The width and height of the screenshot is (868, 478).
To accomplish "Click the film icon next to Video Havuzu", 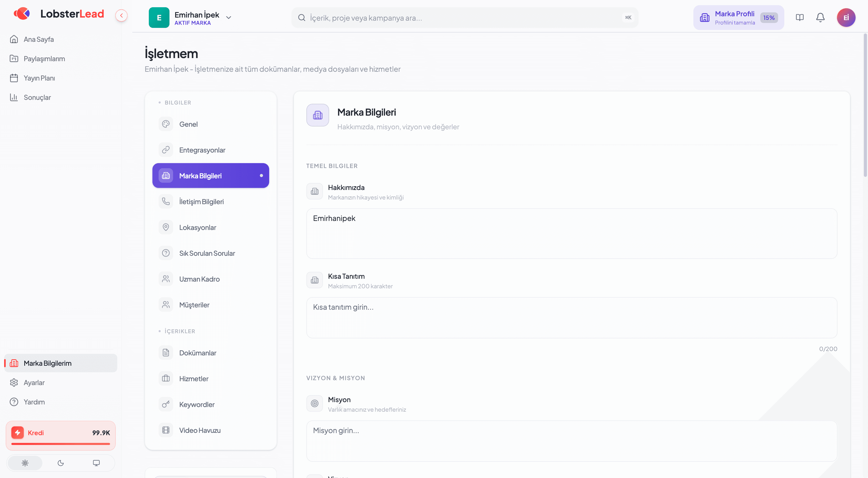I will tap(166, 430).
